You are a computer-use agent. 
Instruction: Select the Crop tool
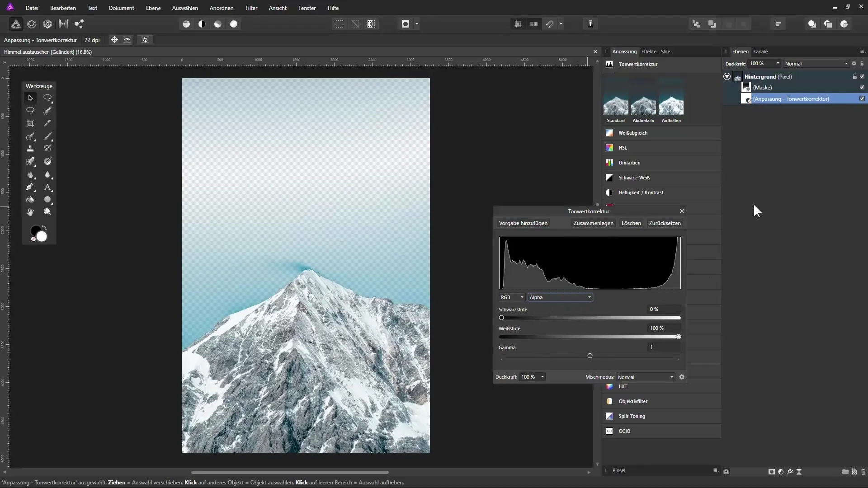[30, 123]
